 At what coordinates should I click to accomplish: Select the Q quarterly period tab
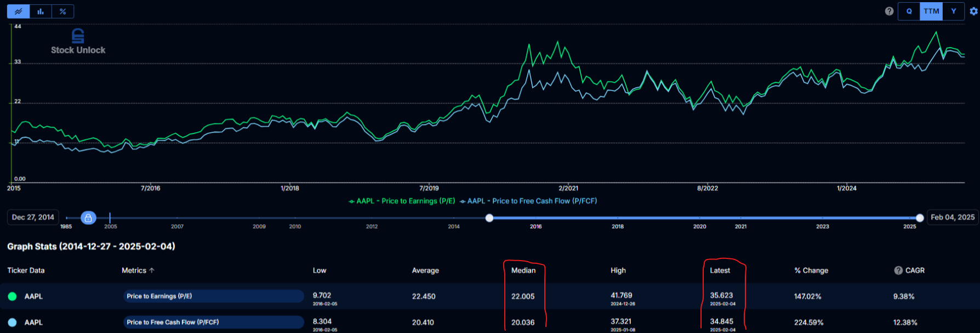tap(909, 11)
